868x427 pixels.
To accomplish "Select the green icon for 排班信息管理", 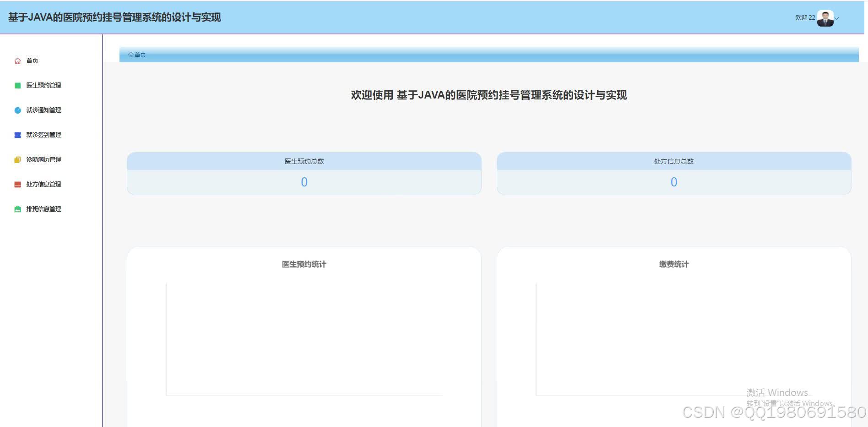I will 17,208.
